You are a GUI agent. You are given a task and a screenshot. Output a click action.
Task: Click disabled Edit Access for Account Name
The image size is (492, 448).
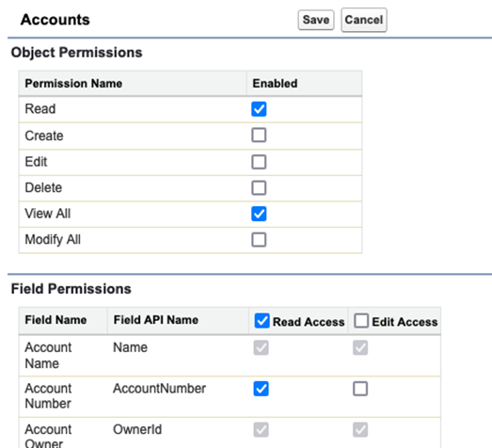coord(360,348)
